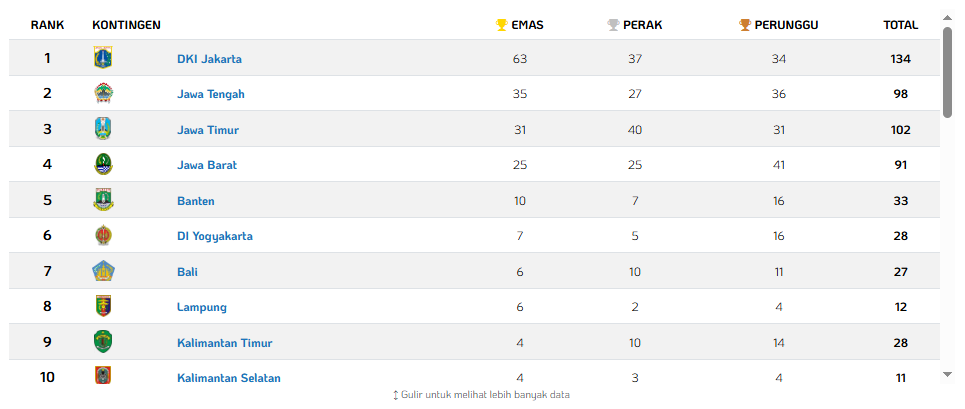Viewport: 965px width, 409px height.
Task: Click the Banten province emblem icon
Action: pyautogui.click(x=103, y=200)
